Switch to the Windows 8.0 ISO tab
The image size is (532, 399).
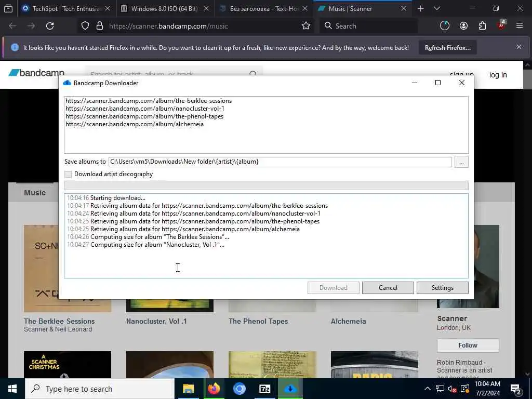pyautogui.click(x=165, y=8)
